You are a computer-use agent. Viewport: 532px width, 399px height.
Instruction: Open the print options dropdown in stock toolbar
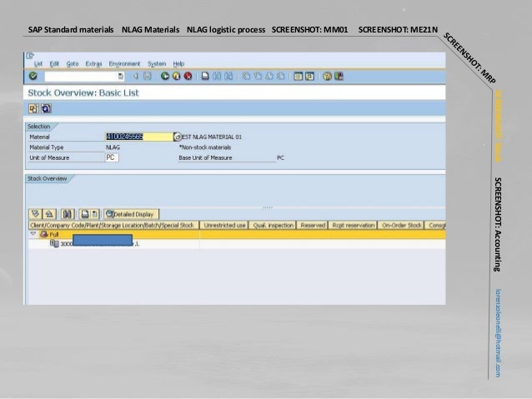(x=95, y=214)
